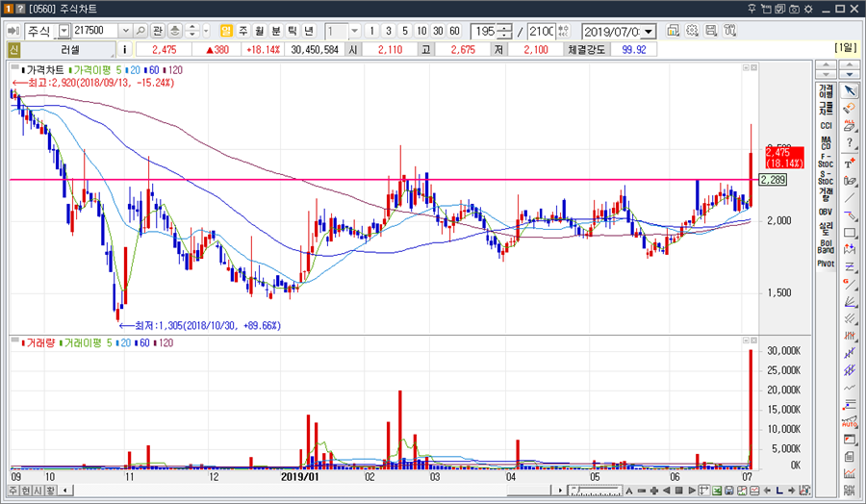Select the straight trend line tool
This screenshot has height=504, width=866.
coord(850,197)
